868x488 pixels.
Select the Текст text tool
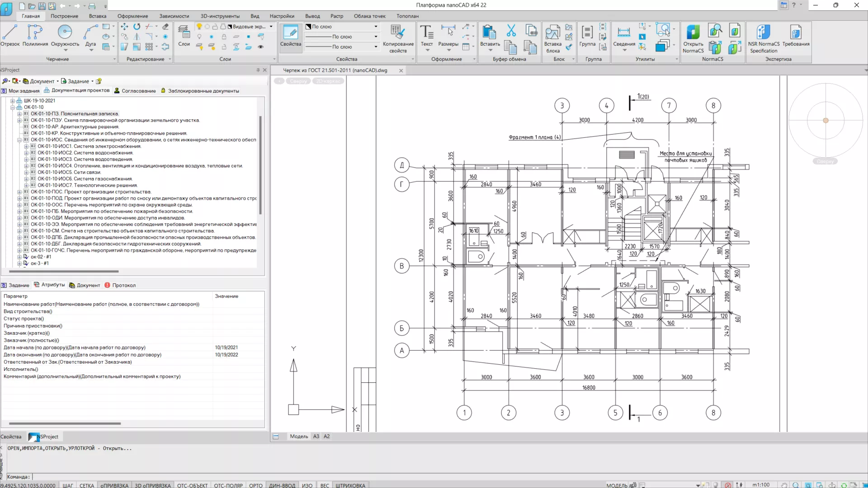click(426, 35)
